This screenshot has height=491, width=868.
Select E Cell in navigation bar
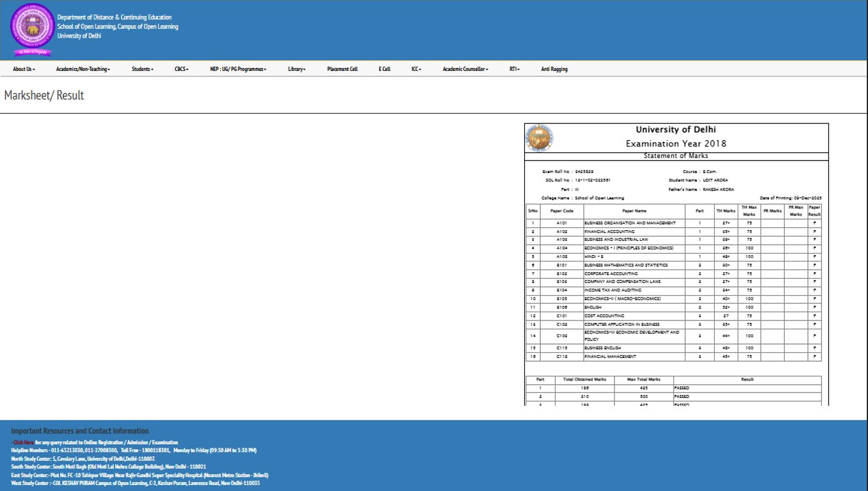(384, 69)
